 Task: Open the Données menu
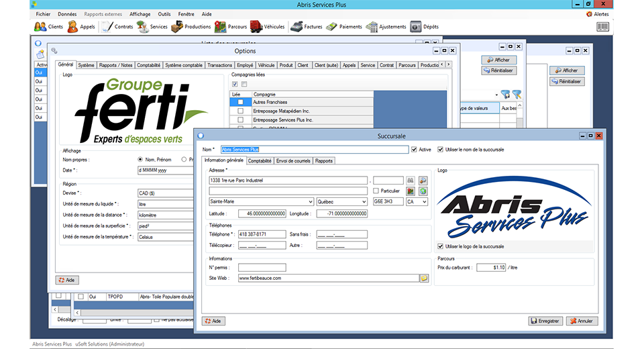coord(67,14)
